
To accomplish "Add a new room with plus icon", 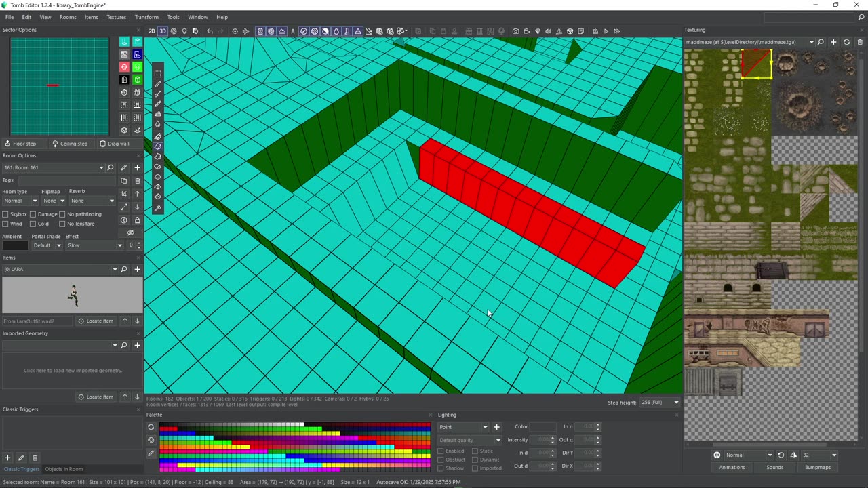I will click(x=137, y=167).
